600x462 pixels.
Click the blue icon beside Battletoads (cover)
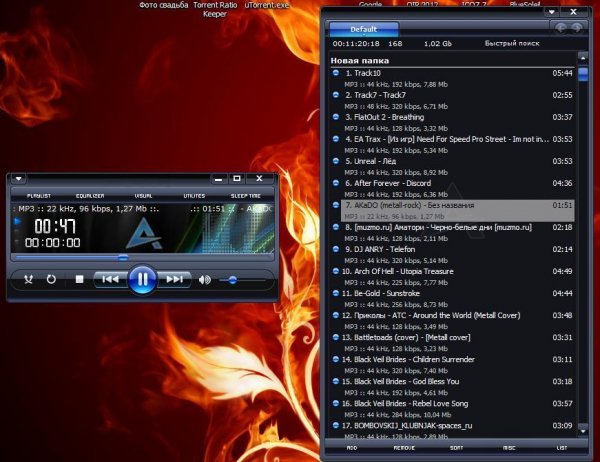pyautogui.click(x=336, y=337)
